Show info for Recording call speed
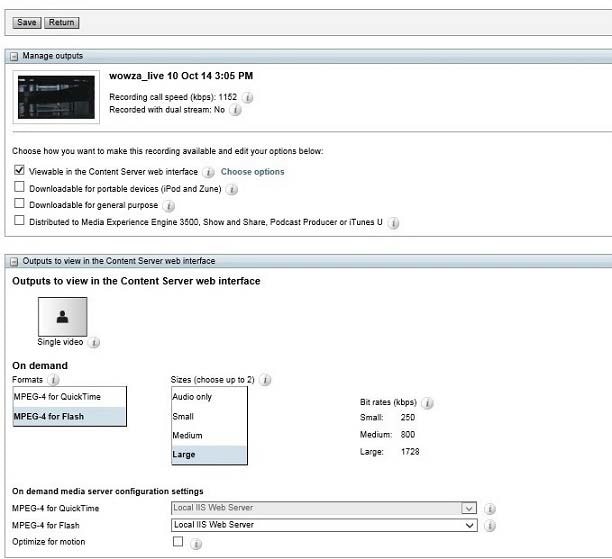This screenshot has width=612, height=559. (247, 97)
